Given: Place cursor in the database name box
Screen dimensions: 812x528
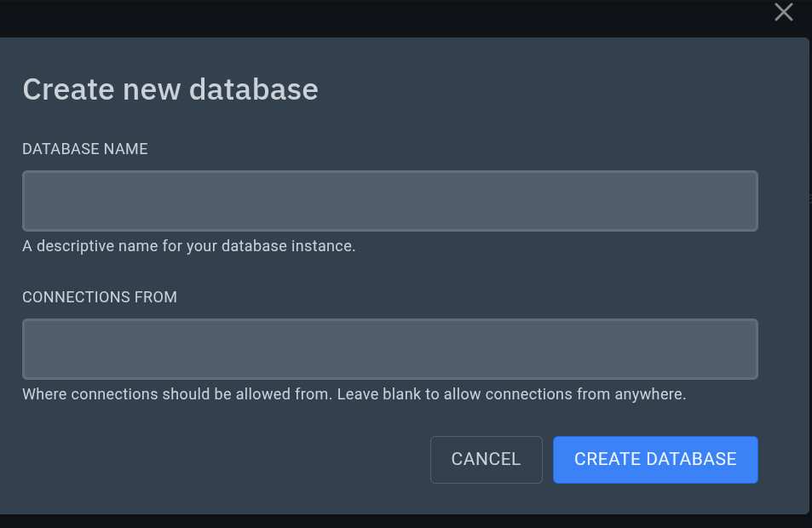Looking at the screenshot, I should (389, 201).
